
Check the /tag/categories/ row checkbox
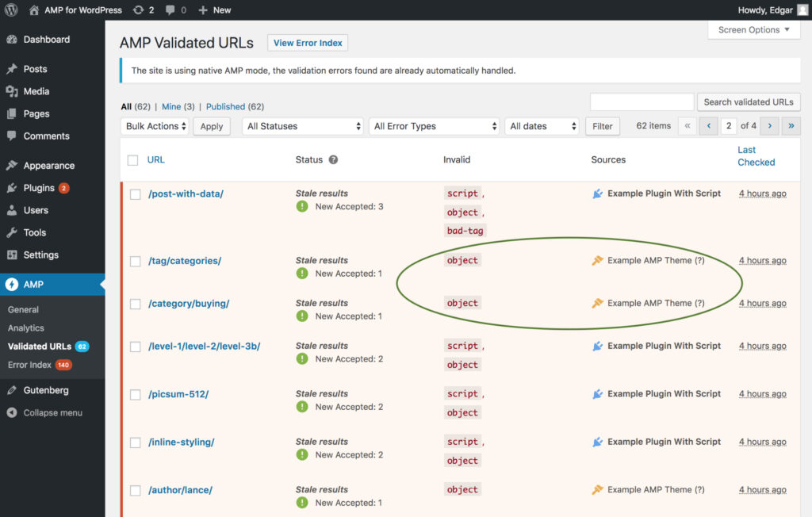(x=135, y=261)
